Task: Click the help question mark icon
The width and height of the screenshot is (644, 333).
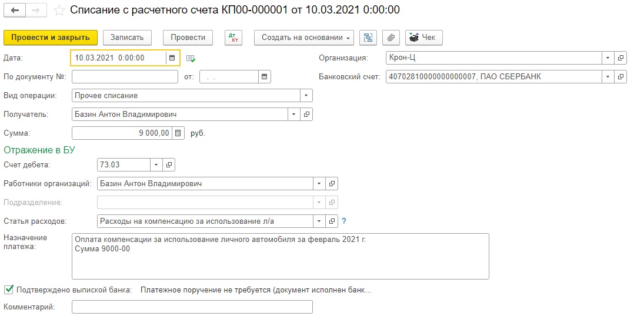Action: (x=344, y=221)
